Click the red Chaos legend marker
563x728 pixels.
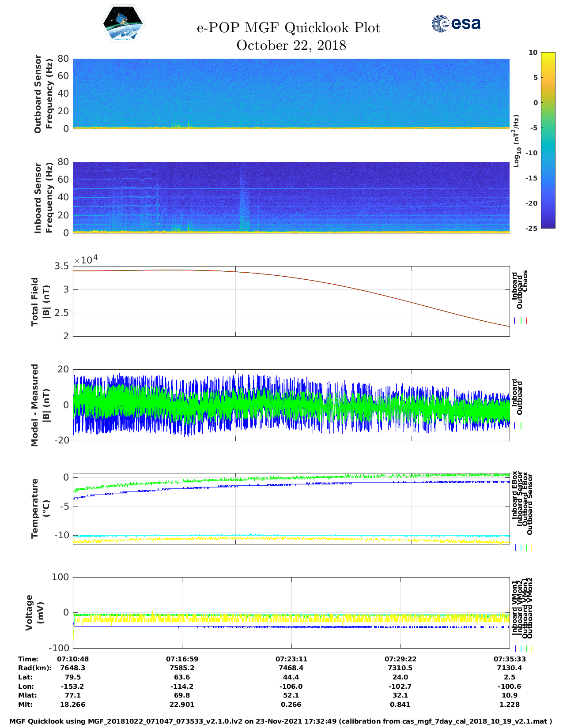click(x=526, y=321)
